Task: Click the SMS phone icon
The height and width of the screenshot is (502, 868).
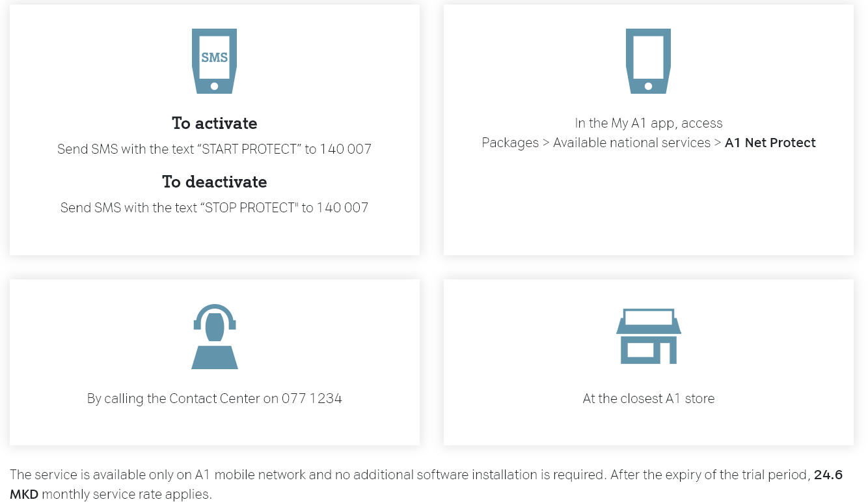Action: [x=214, y=61]
